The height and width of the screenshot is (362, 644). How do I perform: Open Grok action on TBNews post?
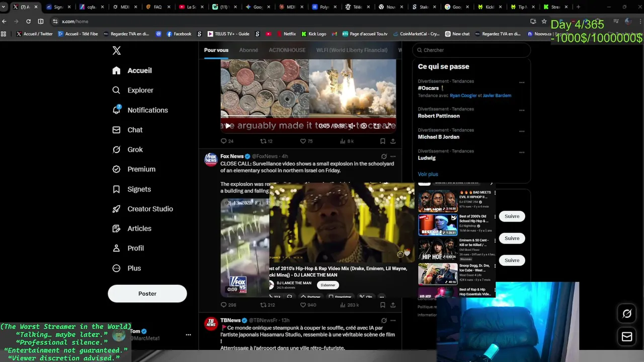(384, 320)
